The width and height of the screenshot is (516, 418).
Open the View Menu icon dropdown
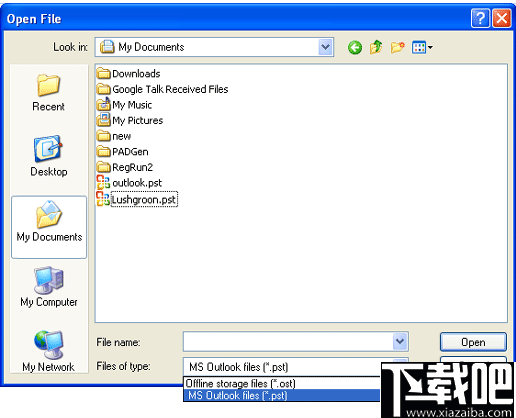click(x=422, y=47)
